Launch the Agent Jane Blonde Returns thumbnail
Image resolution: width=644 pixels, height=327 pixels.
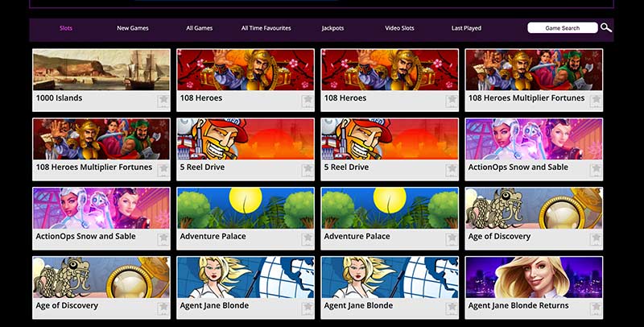click(x=534, y=277)
